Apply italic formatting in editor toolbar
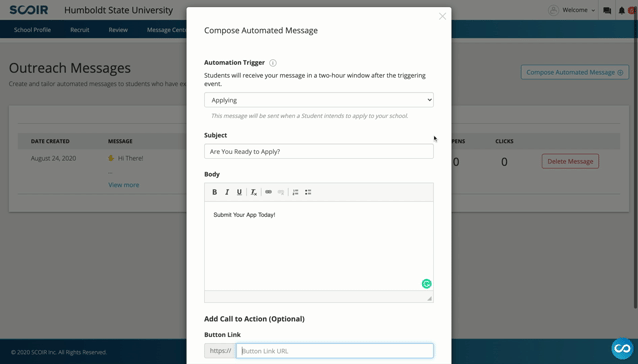The height and width of the screenshot is (364, 638). [x=227, y=192]
